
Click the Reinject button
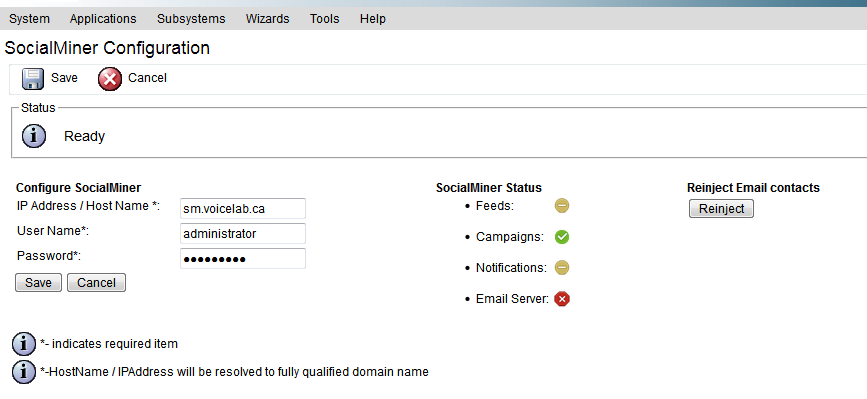click(721, 209)
